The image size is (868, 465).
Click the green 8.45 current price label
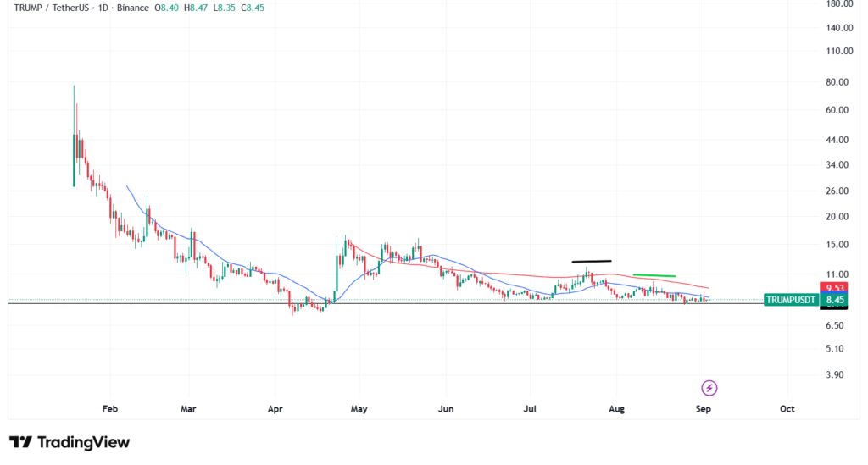click(x=835, y=300)
